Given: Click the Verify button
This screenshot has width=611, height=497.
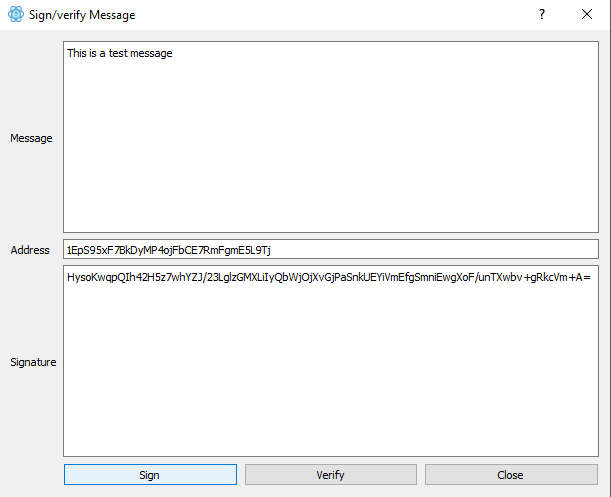Looking at the screenshot, I should (330, 474).
